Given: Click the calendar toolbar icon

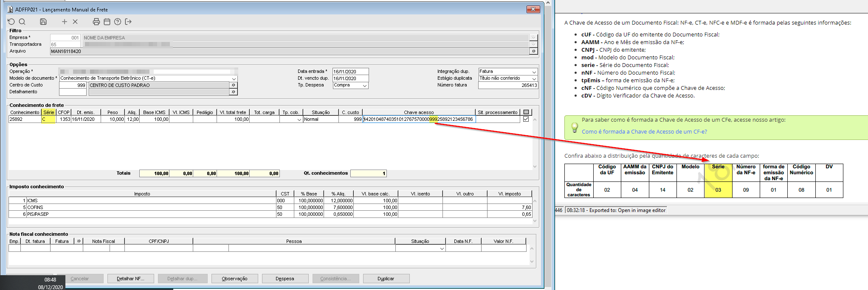Looking at the screenshot, I should click(x=107, y=22).
